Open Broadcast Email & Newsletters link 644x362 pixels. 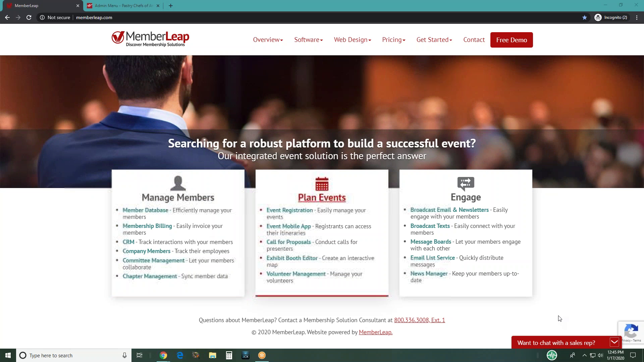pyautogui.click(x=449, y=210)
